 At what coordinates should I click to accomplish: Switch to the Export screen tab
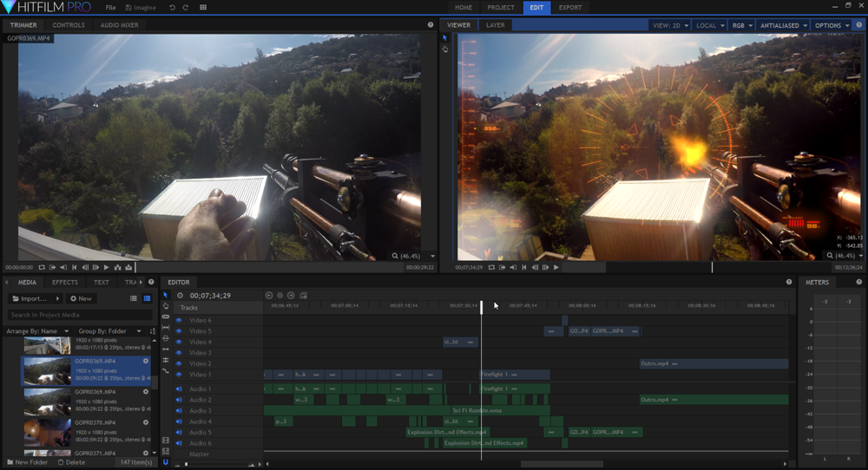[x=570, y=8]
